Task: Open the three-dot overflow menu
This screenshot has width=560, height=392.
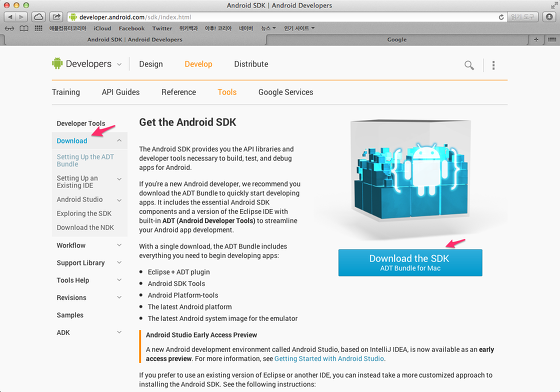Action: tap(494, 65)
